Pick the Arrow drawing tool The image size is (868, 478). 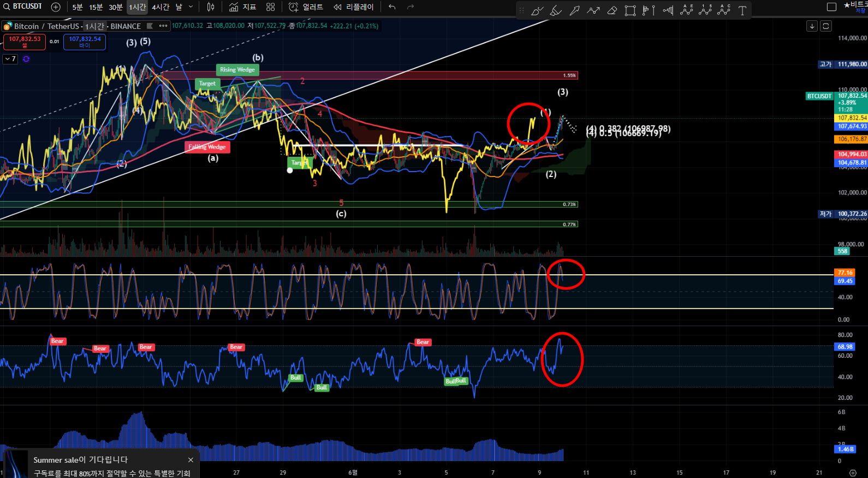point(574,10)
